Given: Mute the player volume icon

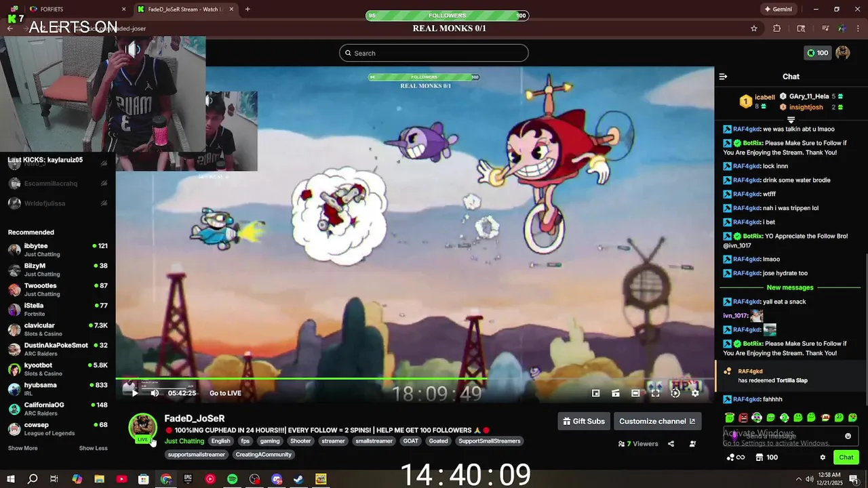Looking at the screenshot, I should point(155,393).
